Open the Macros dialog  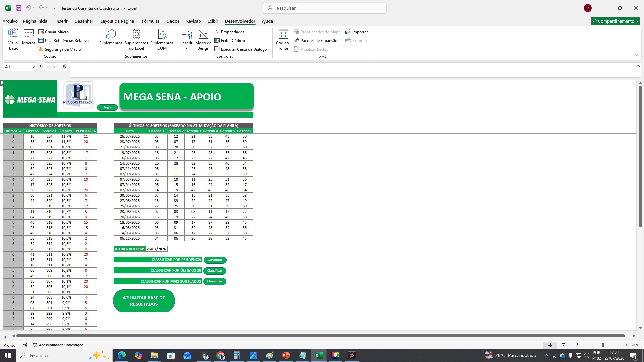pyautogui.click(x=29, y=37)
